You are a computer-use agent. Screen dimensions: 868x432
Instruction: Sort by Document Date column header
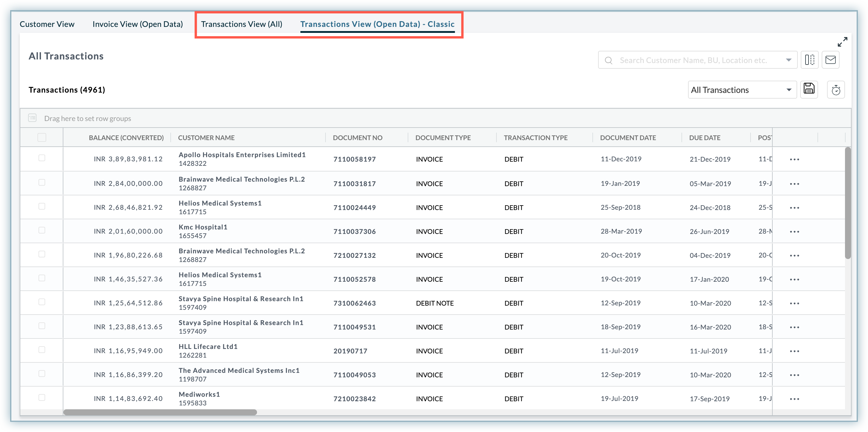click(628, 138)
